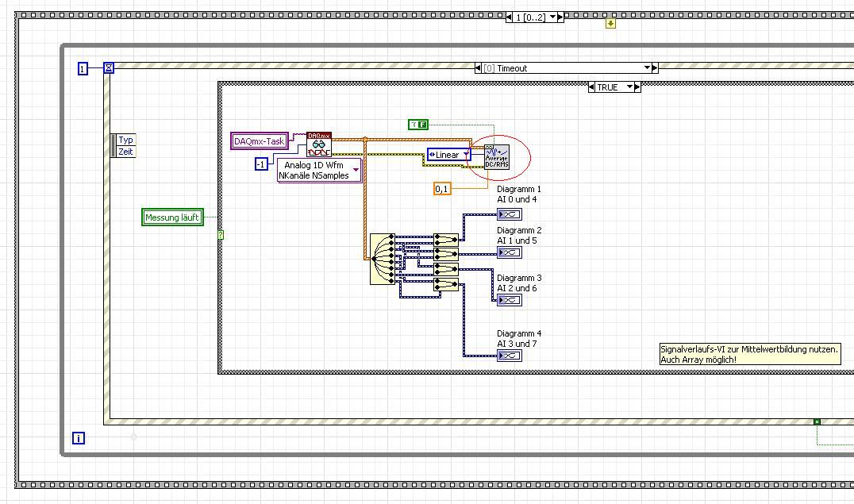The height and width of the screenshot is (504, 854).
Task: Click the green tunnel on event structure border
Action: point(817,421)
